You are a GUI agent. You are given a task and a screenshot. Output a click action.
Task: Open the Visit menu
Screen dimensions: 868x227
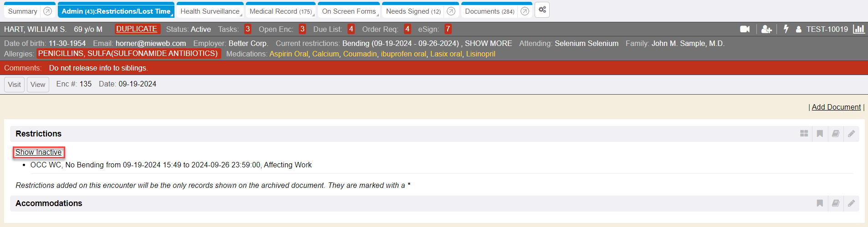coord(14,85)
